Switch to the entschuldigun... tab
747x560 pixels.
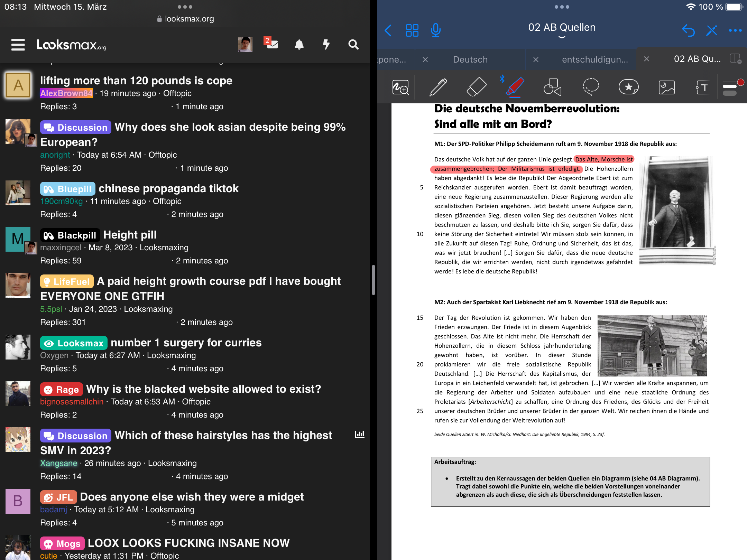coord(595,59)
